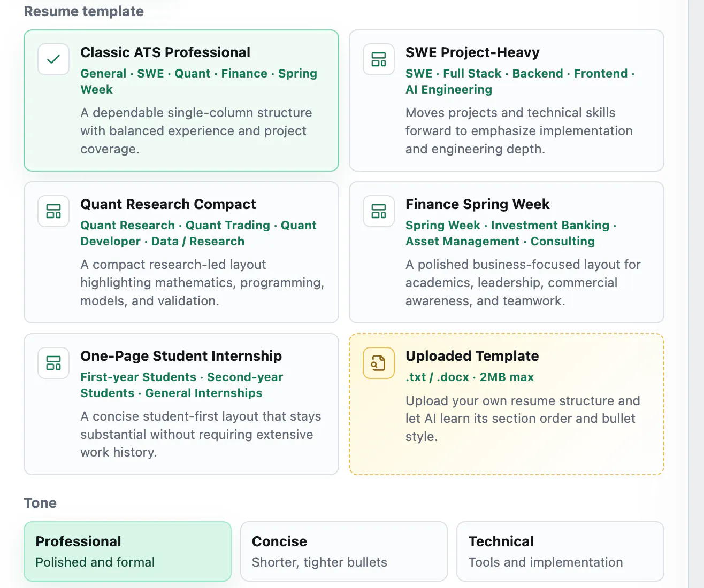This screenshot has width=704, height=588.
Task: Click the layout icon beside Quant Research Compact
Action: [53, 211]
